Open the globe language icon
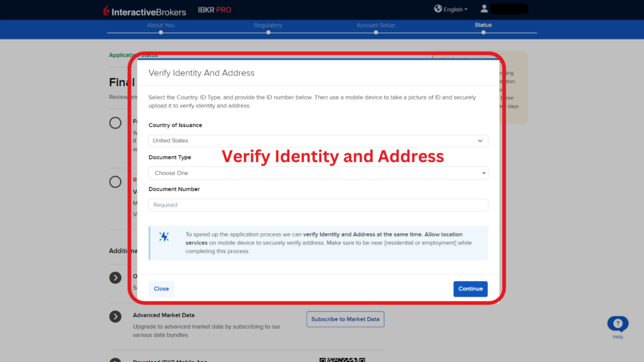Viewport: 644px width, 362px height. coord(438,9)
